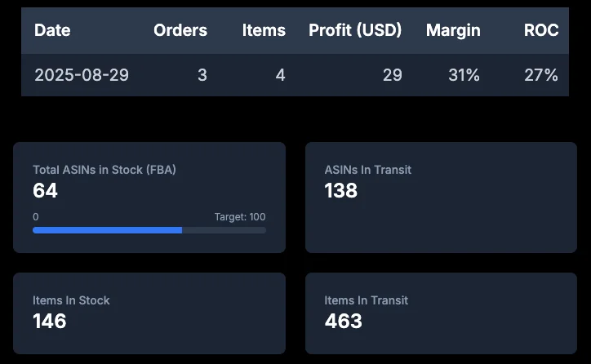Screen dimensions: 591x364
Task: Open the 2025-08-29 date row
Action: click(295, 75)
